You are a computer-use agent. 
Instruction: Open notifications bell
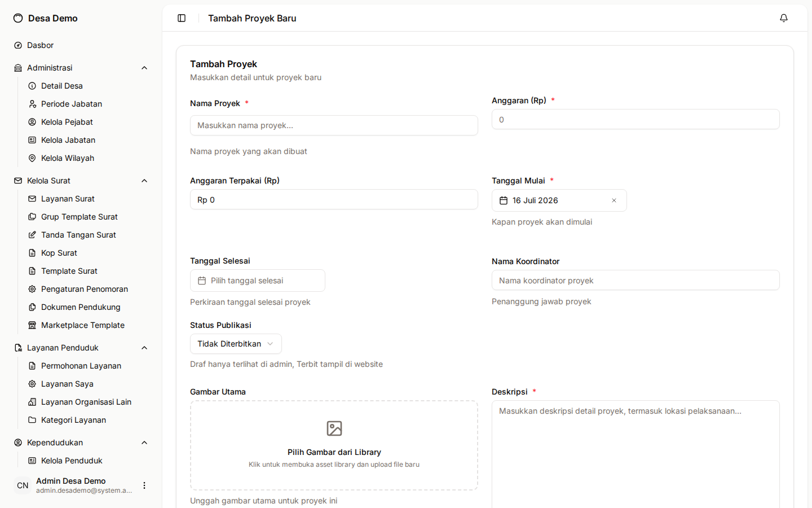click(x=784, y=18)
